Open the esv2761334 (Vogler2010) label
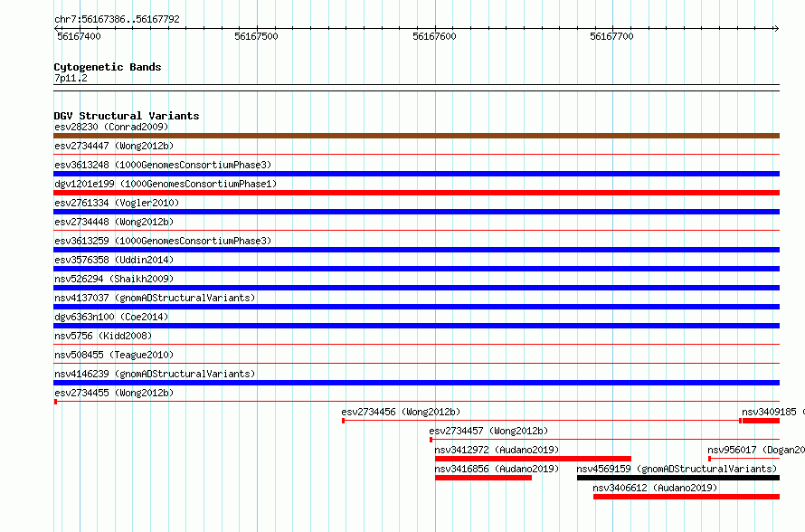The image size is (805, 532). pyautogui.click(x=117, y=203)
